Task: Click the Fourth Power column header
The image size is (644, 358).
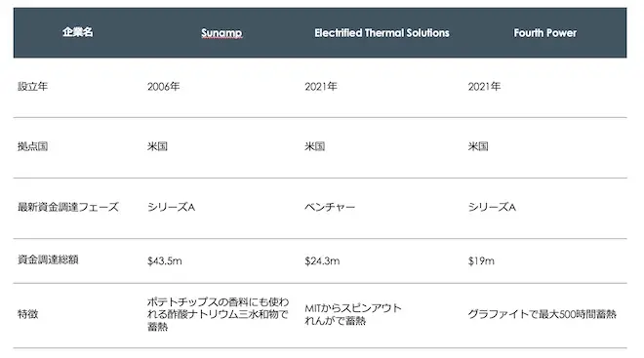Action: [x=545, y=33]
